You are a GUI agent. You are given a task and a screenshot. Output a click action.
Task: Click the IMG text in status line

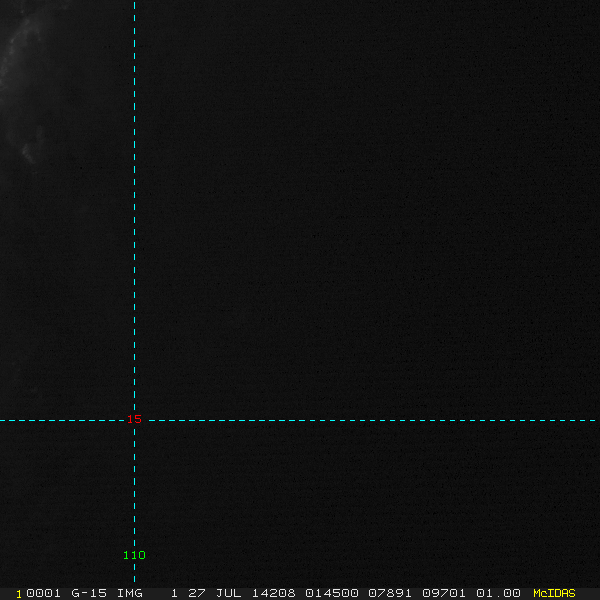[130, 593]
